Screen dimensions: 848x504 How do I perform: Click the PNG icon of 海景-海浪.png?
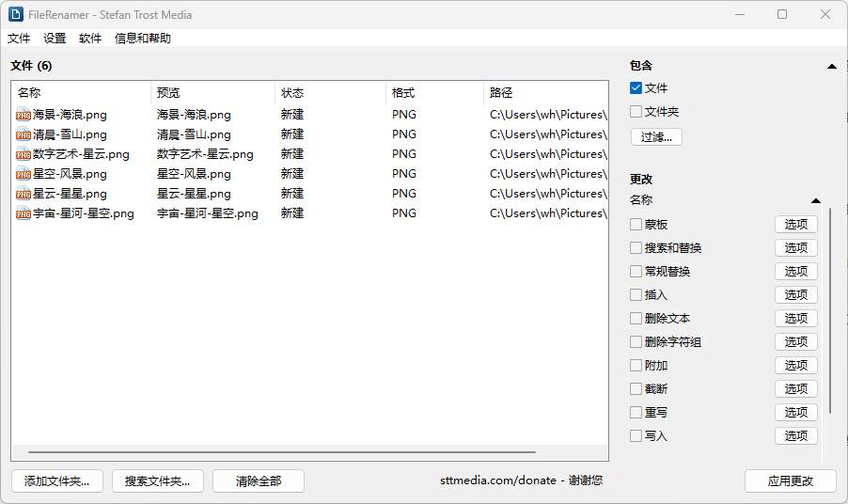(x=24, y=115)
